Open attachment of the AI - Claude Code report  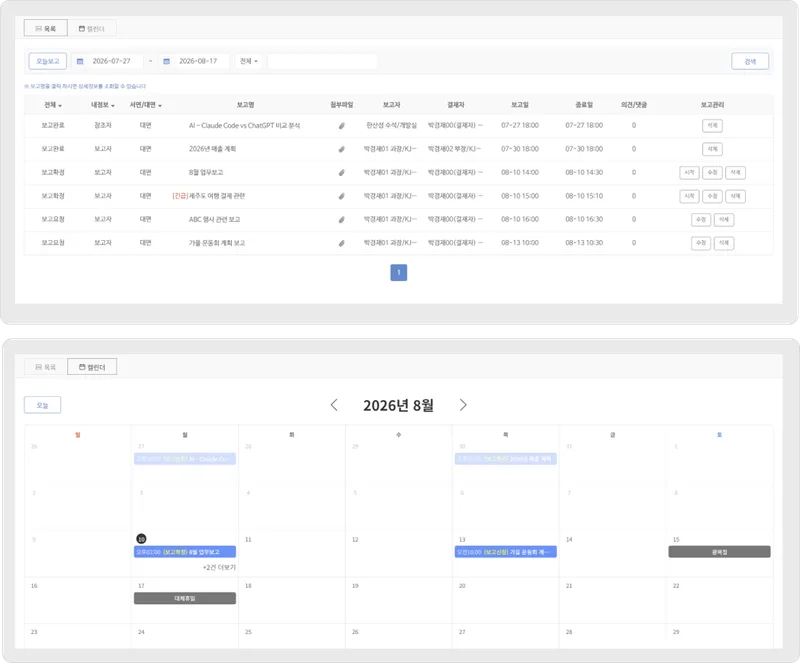[x=341, y=126]
